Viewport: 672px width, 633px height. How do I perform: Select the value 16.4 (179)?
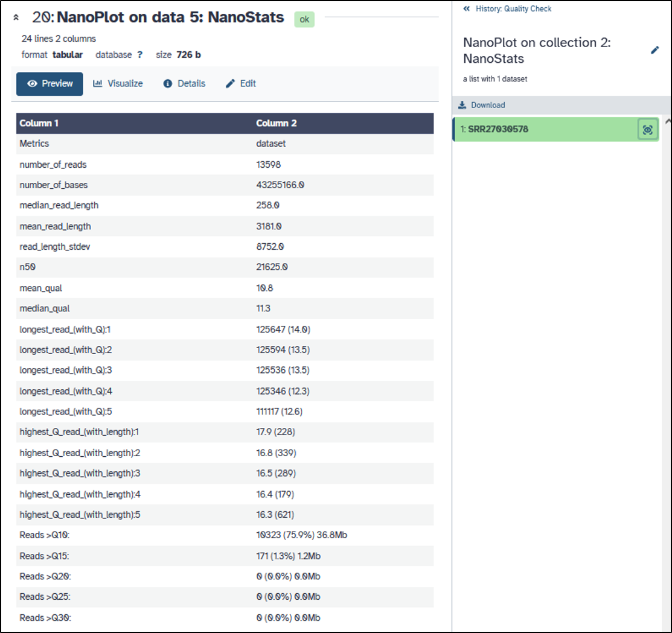point(275,494)
